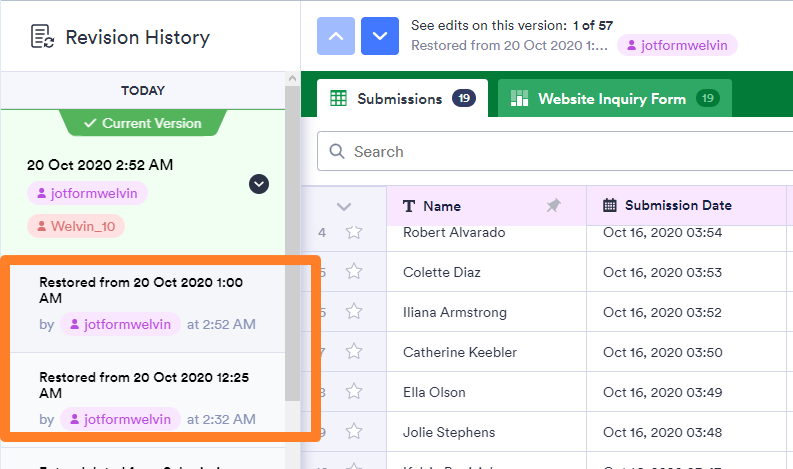Go to next edit with down arrow
The image size is (793, 469).
pyautogui.click(x=379, y=36)
